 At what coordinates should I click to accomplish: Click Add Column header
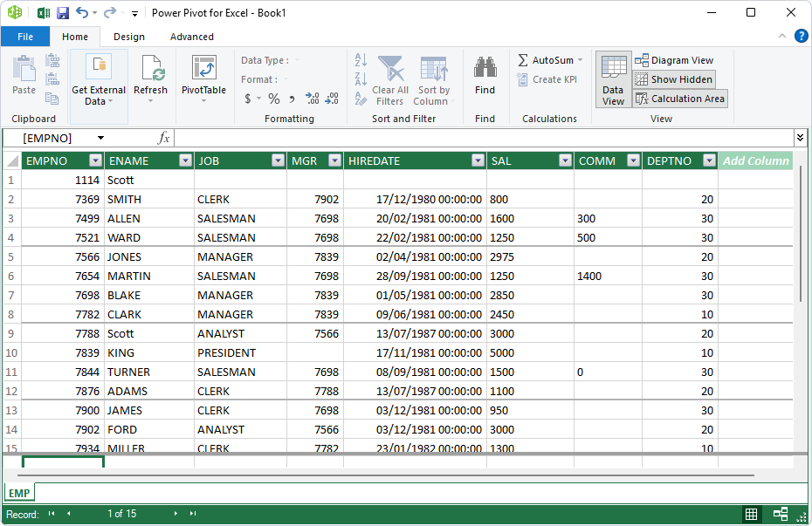tap(755, 161)
